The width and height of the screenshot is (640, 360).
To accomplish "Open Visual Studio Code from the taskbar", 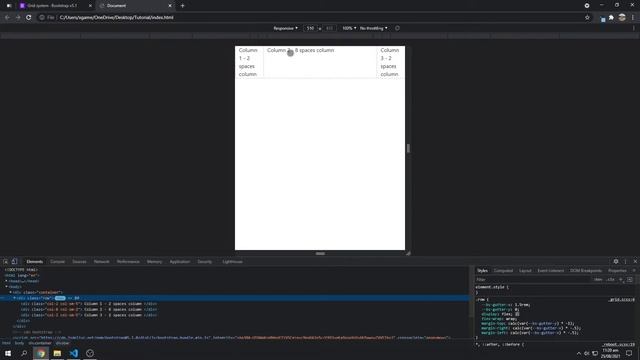I will 73,353.
